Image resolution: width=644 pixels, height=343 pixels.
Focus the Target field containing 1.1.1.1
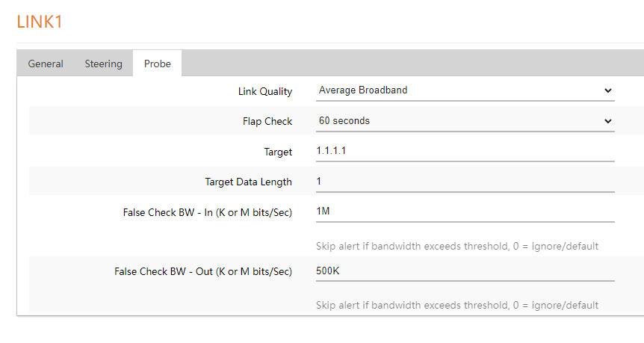(x=465, y=151)
